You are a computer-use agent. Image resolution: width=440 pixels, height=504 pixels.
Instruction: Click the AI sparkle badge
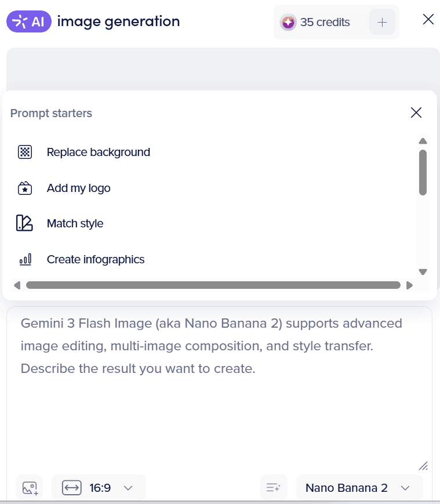point(29,22)
